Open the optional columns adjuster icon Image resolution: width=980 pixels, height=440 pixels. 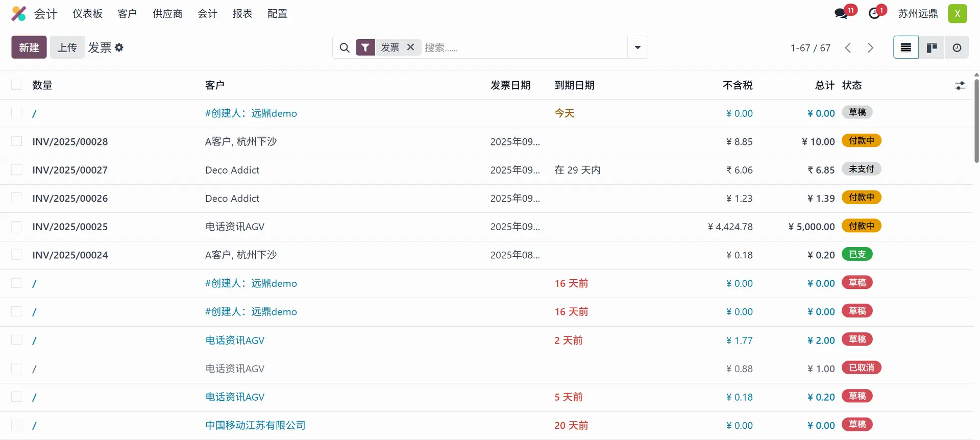click(960, 85)
